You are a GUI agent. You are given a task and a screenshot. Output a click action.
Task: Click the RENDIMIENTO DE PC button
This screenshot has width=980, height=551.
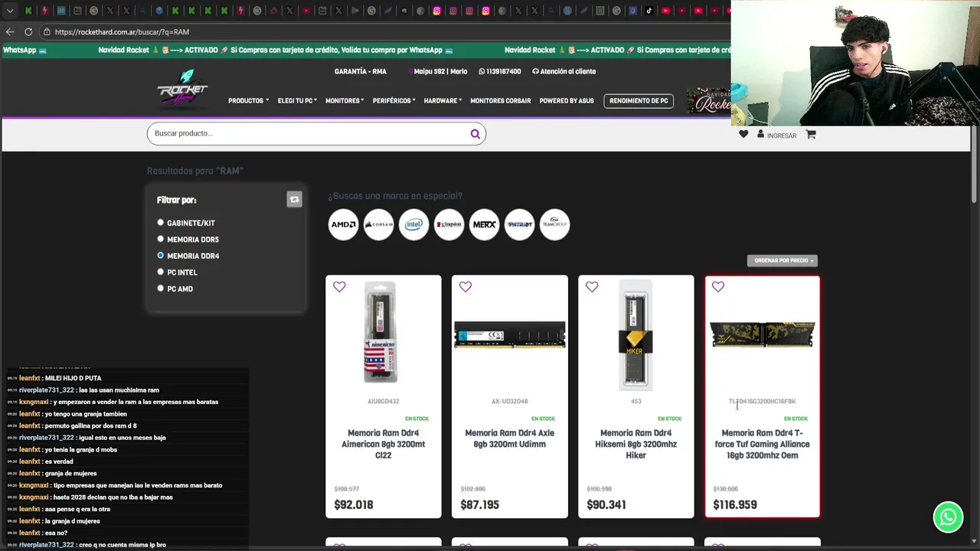639,101
